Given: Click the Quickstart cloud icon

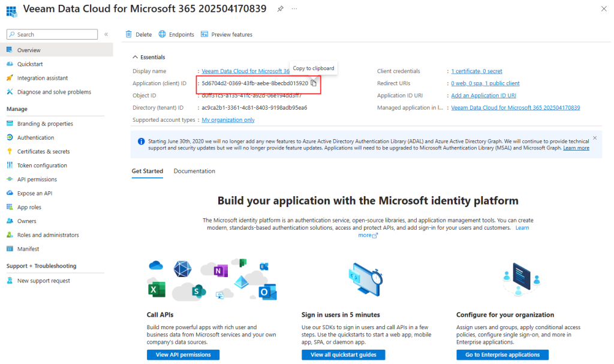Looking at the screenshot, I should tap(10, 64).
